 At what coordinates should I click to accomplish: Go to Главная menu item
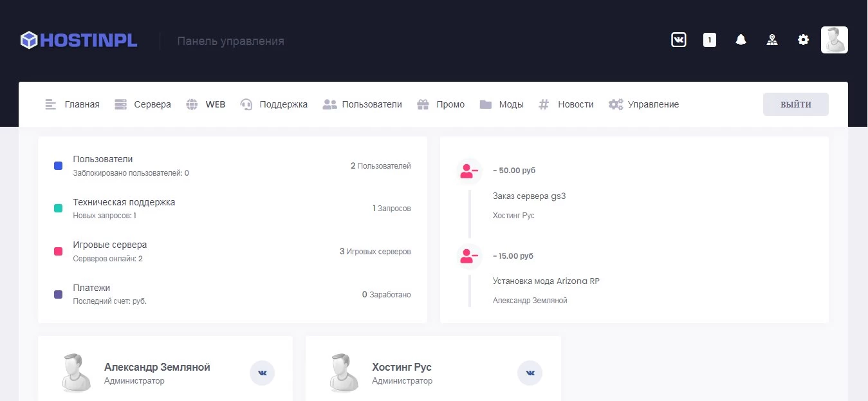coord(82,104)
